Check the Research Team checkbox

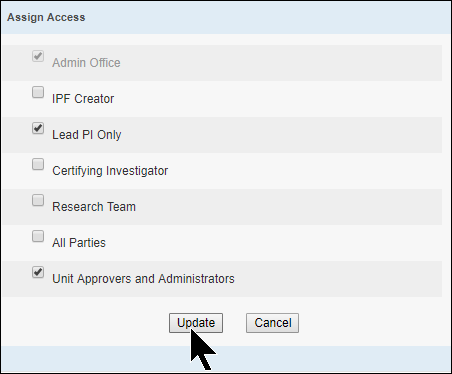pos(38,200)
